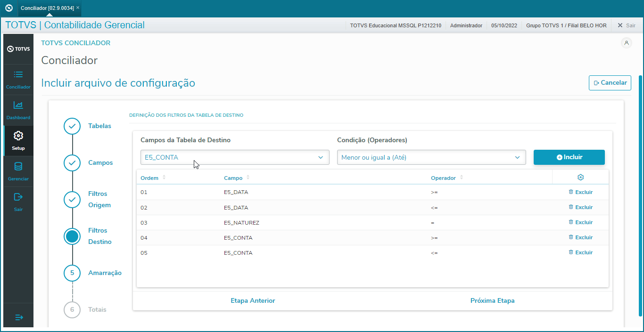This screenshot has width=644, height=332.
Task: Select step 6 Totais circle
Action: coord(72,309)
